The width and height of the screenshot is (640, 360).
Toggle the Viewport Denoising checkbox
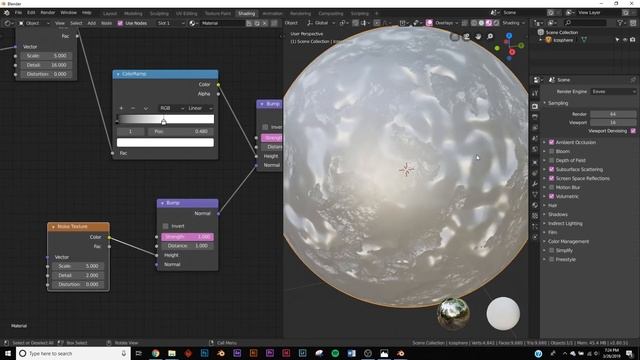pyautogui.click(x=633, y=131)
